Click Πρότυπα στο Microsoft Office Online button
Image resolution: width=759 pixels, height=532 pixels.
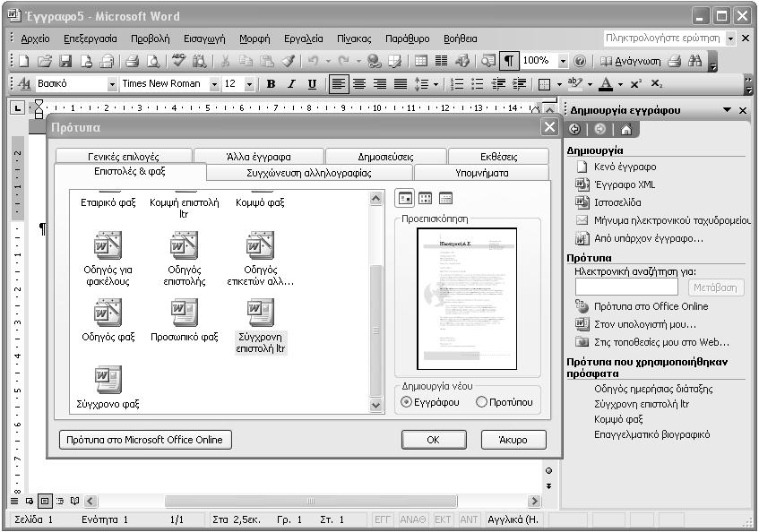[145, 440]
